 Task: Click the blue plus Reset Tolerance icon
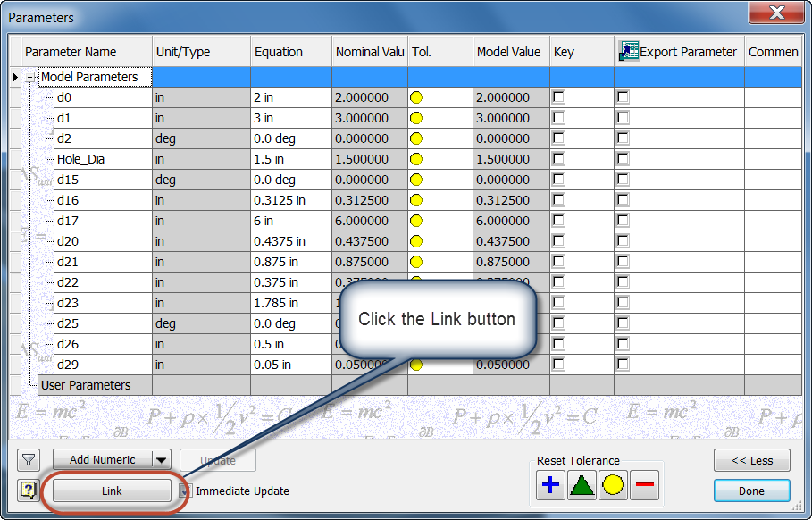click(x=550, y=485)
